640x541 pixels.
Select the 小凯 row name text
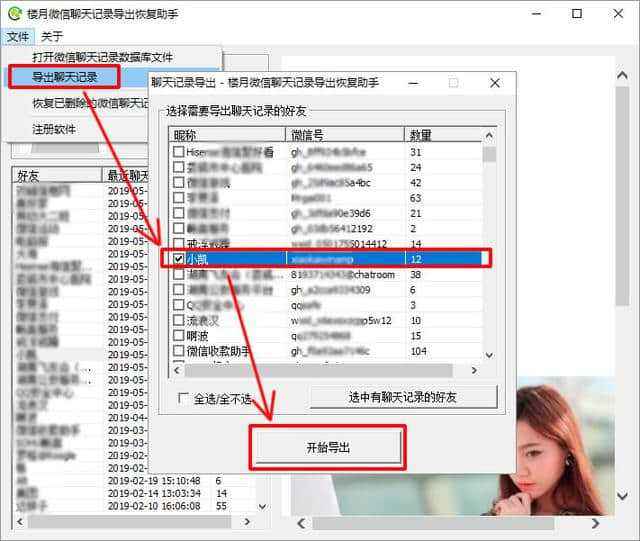coord(197,259)
